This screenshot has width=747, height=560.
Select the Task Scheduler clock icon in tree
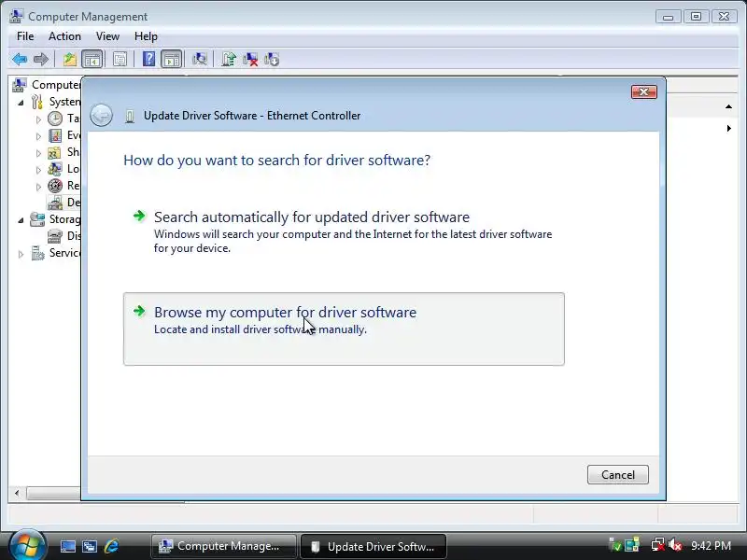pos(55,119)
